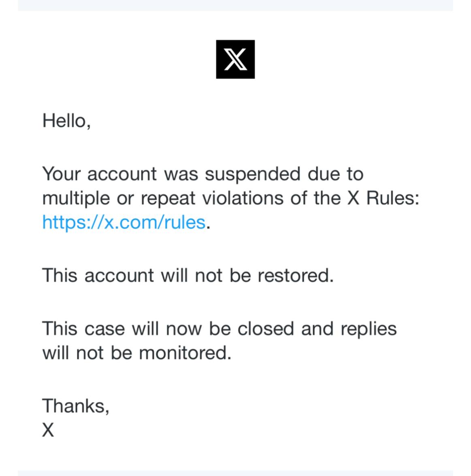471x476 pixels.
Task: Click the word "suspended" in the message
Action: (252, 174)
